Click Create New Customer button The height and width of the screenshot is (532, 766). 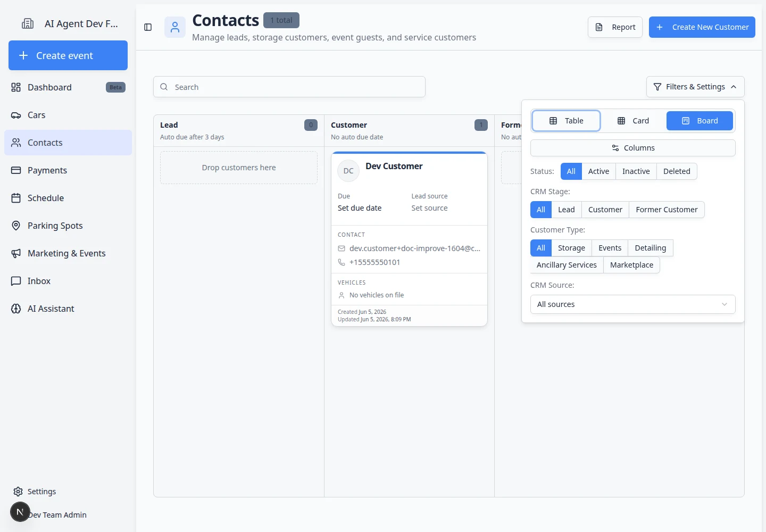point(702,27)
